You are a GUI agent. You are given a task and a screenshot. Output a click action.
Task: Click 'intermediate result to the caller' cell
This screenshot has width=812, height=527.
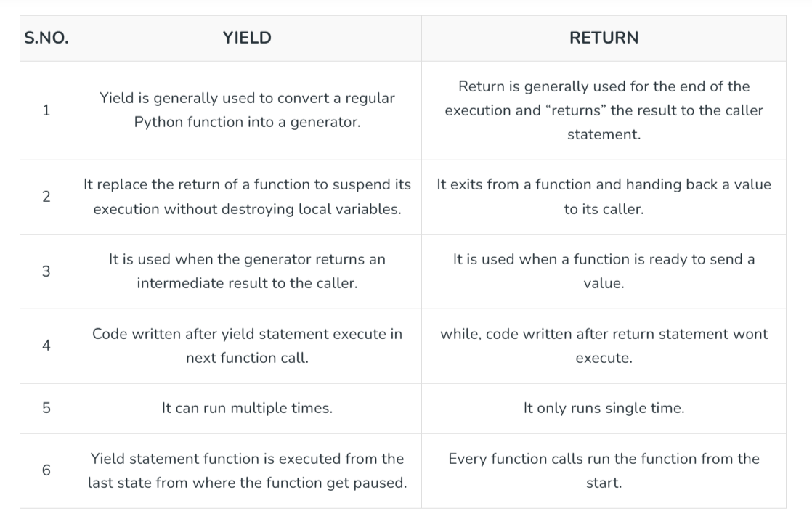pyautogui.click(x=247, y=271)
